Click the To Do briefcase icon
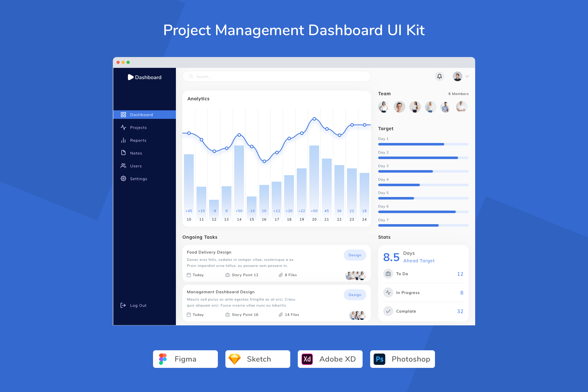This screenshot has width=588, height=392. point(388,274)
